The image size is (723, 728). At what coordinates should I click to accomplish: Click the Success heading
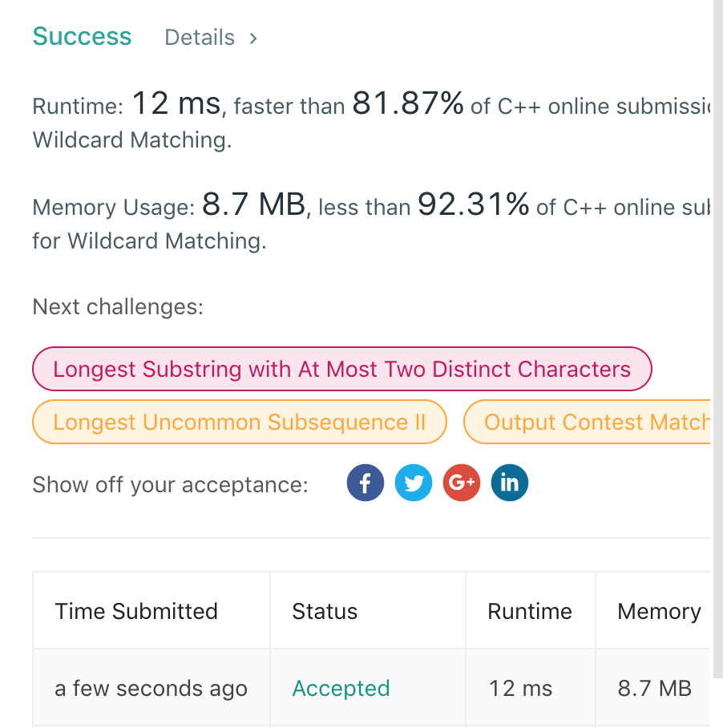82,37
